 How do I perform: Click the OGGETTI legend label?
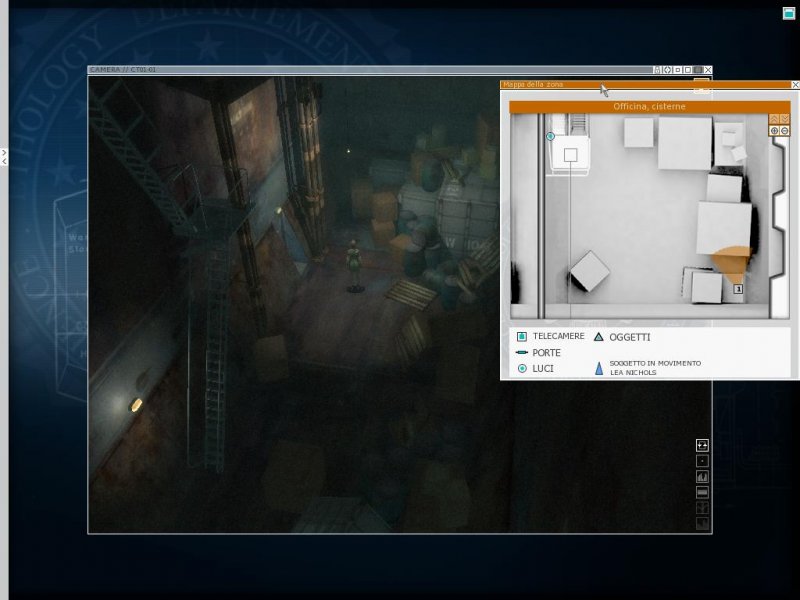tap(629, 337)
